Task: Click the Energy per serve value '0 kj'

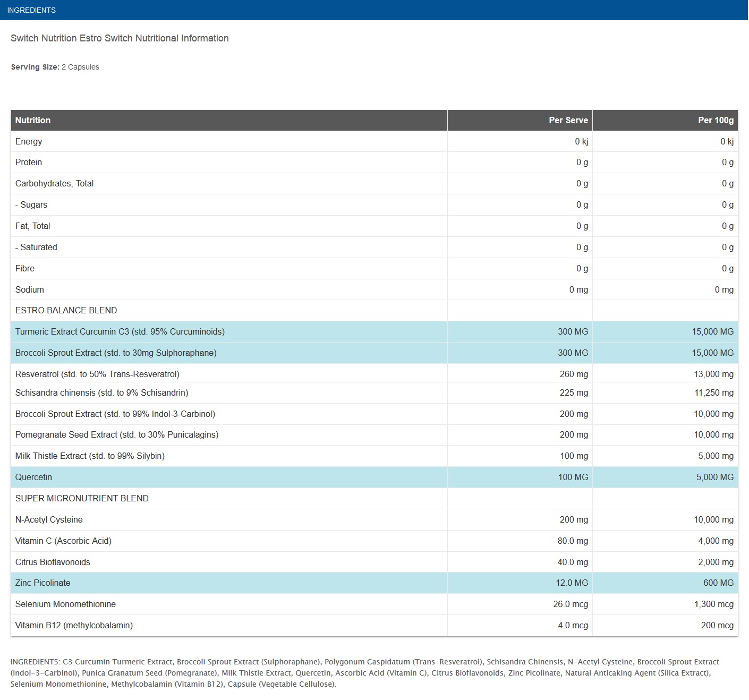Action: [581, 141]
